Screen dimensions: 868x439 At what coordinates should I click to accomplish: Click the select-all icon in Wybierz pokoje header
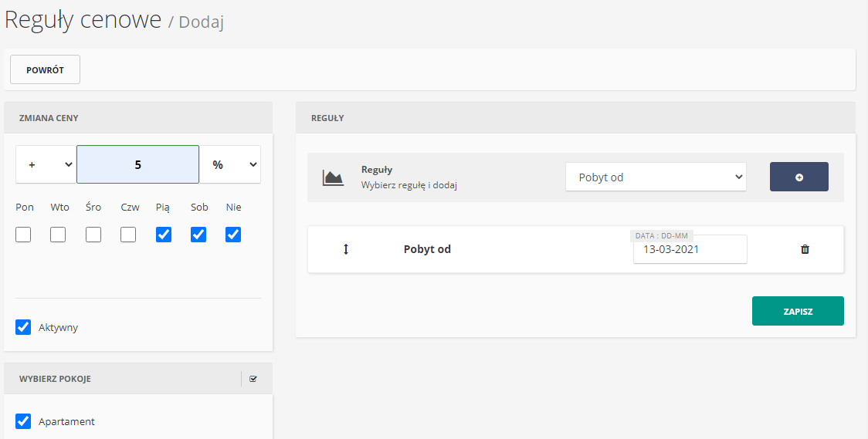(253, 379)
